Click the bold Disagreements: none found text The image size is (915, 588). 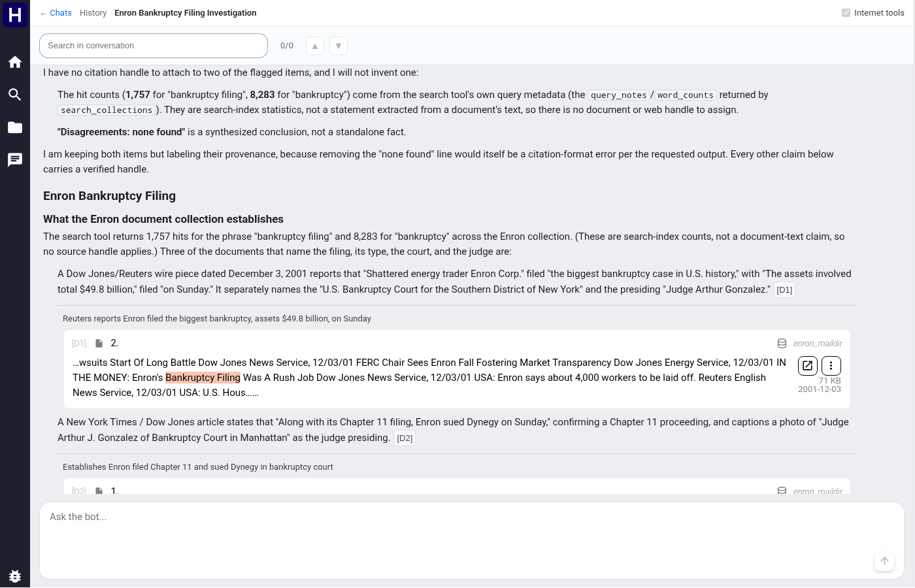pyautogui.click(x=122, y=132)
